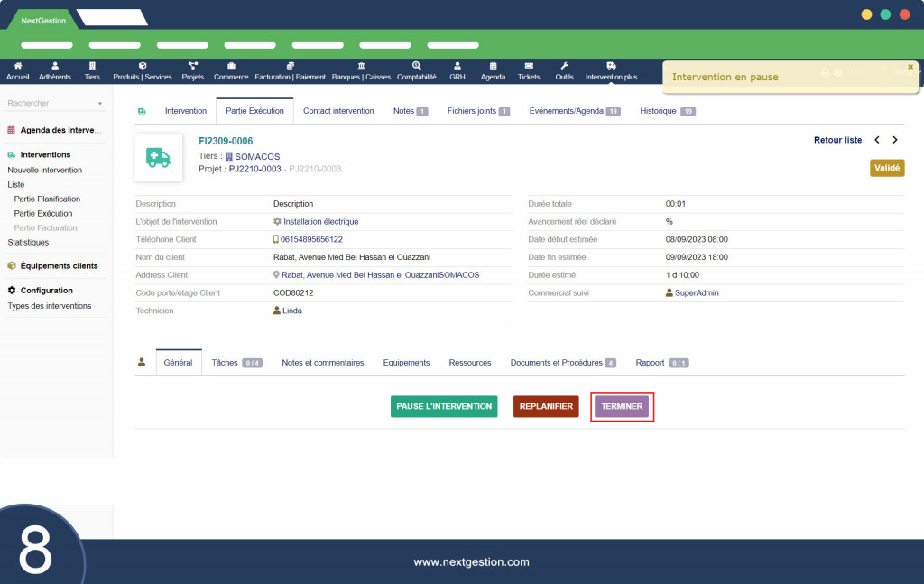Expand the Rechercher dropdown arrow
This screenshot has height=584, width=924.
pos(100,104)
